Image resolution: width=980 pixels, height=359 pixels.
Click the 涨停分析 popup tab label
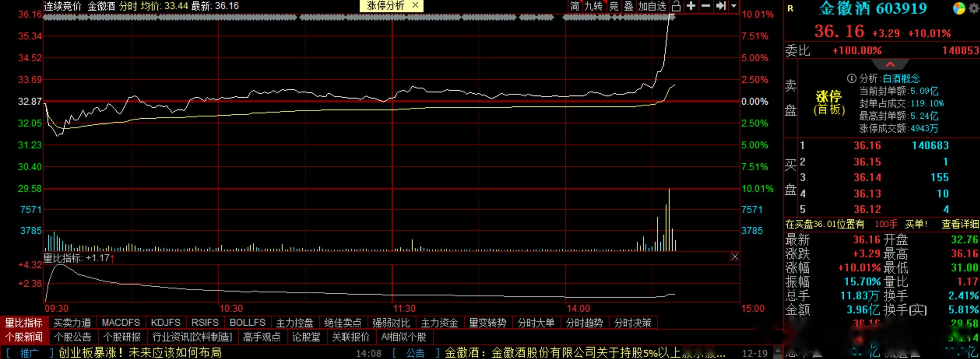click(385, 6)
